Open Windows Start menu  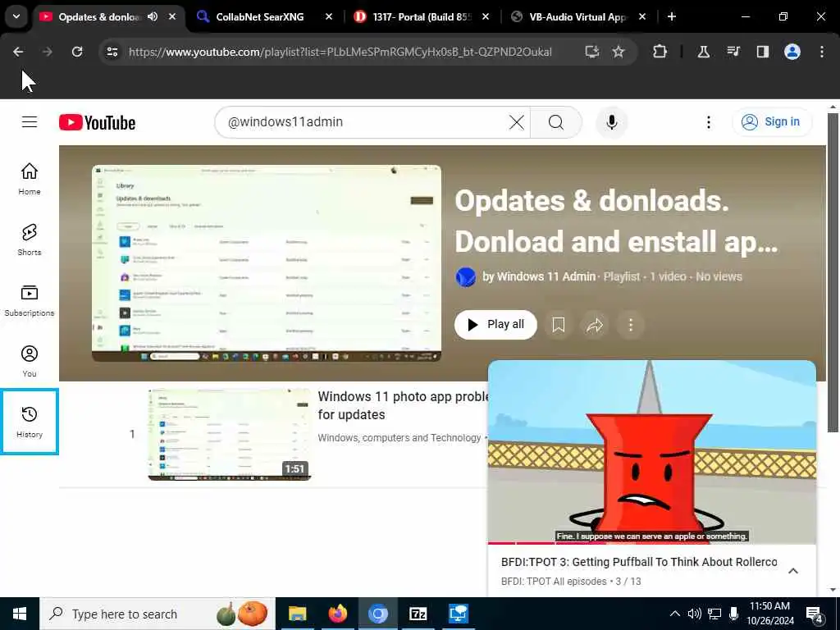pos(20,614)
